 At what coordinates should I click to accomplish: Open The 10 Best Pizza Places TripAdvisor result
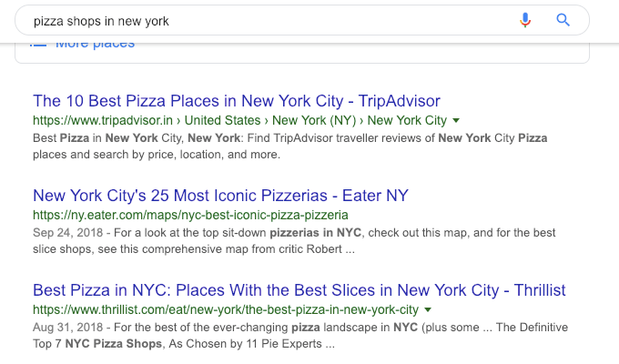coord(237,101)
